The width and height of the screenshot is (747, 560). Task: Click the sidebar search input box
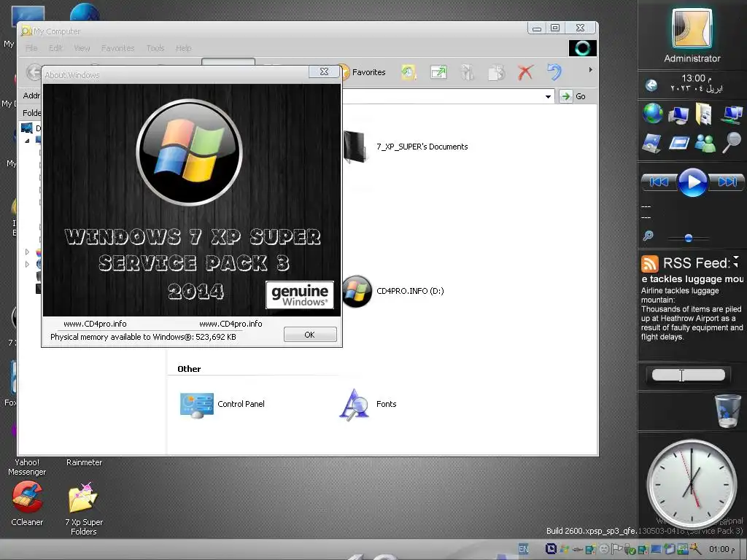click(x=688, y=376)
